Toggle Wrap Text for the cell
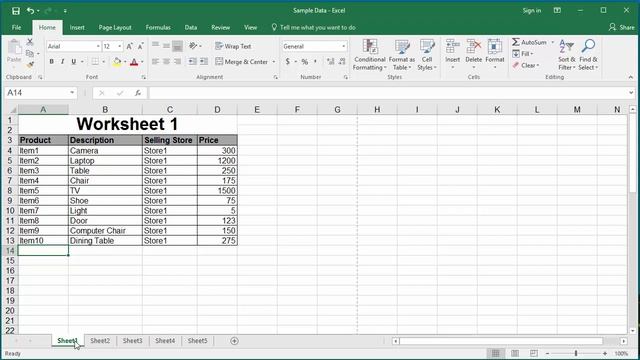The image size is (640, 360). tap(233, 47)
